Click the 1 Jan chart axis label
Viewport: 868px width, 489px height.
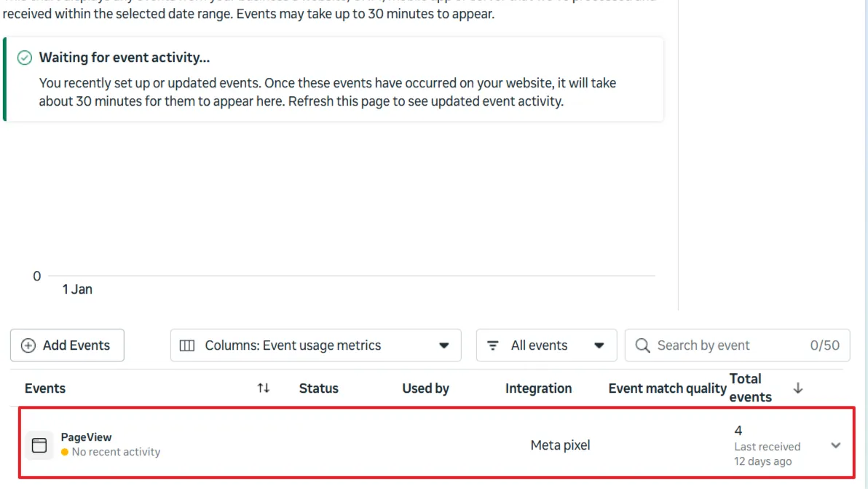pos(77,289)
